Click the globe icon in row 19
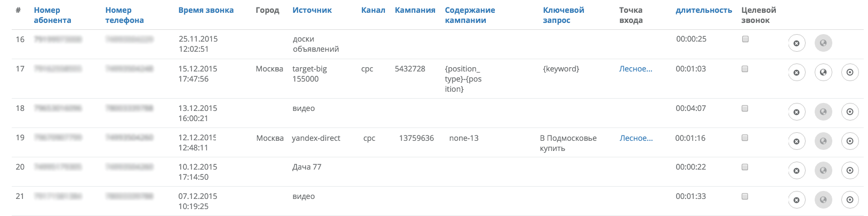Viewport: 868px width, 216px height. 823,141
